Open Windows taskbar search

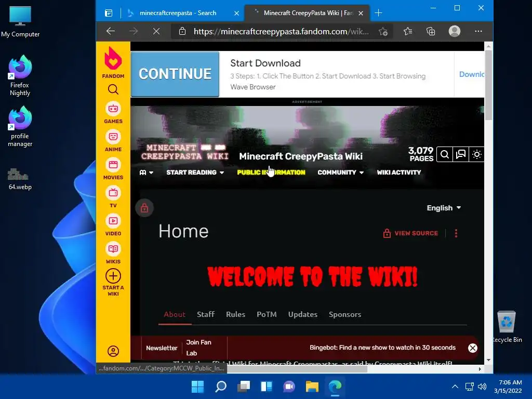coord(220,387)
